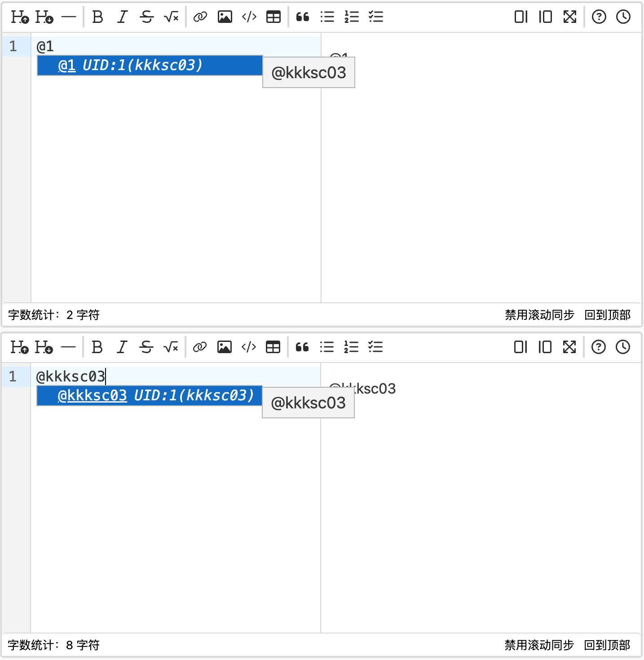644x660 pixels.
Task: Click 禁用滚动同步 in bottom editor
Action: (x=539, y=645)
